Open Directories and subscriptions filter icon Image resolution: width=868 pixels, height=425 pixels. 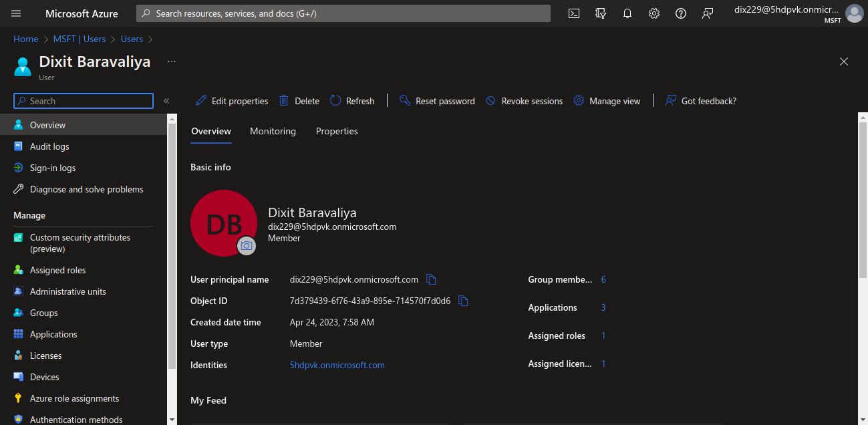pyautogui.click(x=600, y=13)
